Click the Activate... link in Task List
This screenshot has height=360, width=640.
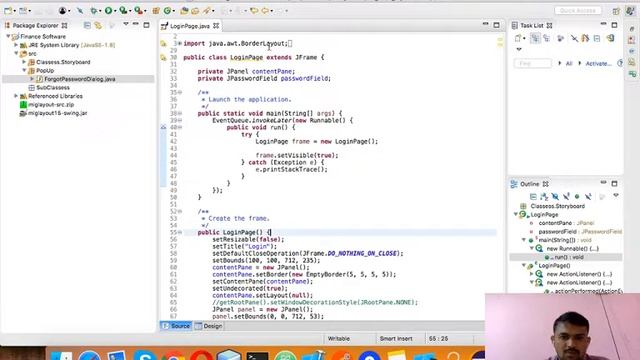click(x=598, y=64)
